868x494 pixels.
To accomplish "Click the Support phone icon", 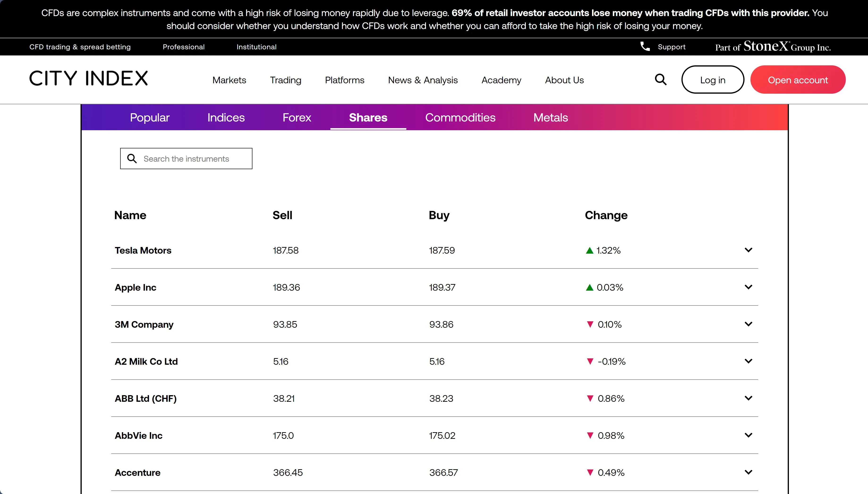I will [645, 46].
